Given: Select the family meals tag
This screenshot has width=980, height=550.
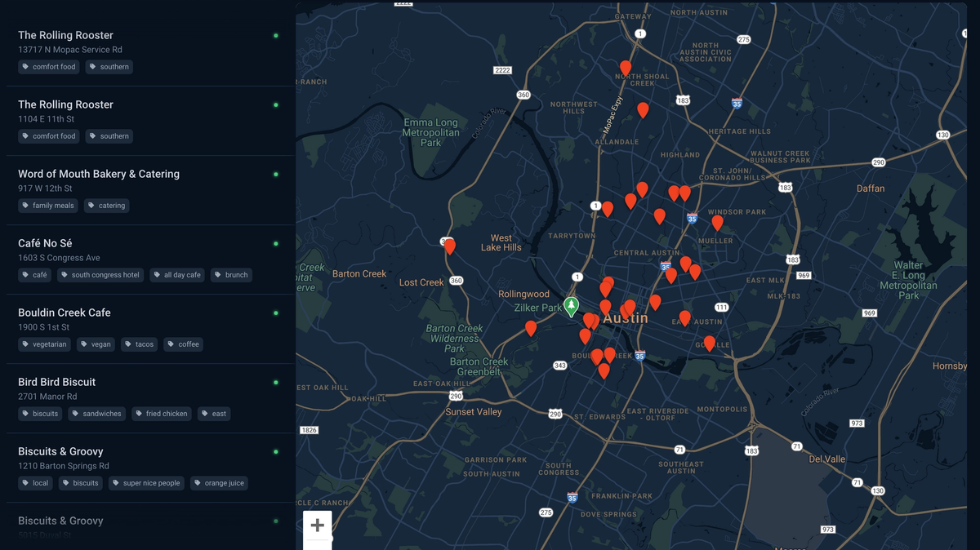Looking at the screenshot, I should click(48, 206).
